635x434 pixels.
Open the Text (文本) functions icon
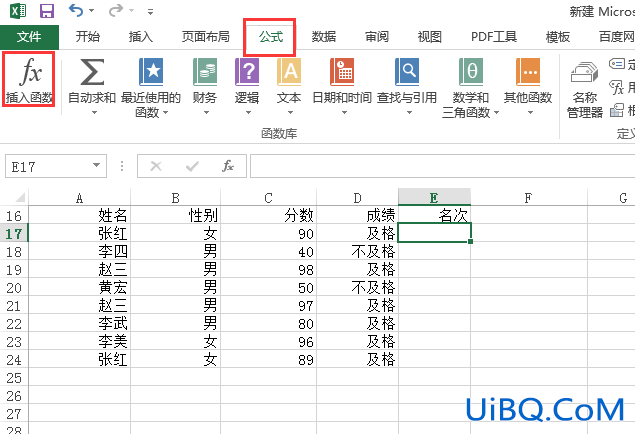pos(289,72)
